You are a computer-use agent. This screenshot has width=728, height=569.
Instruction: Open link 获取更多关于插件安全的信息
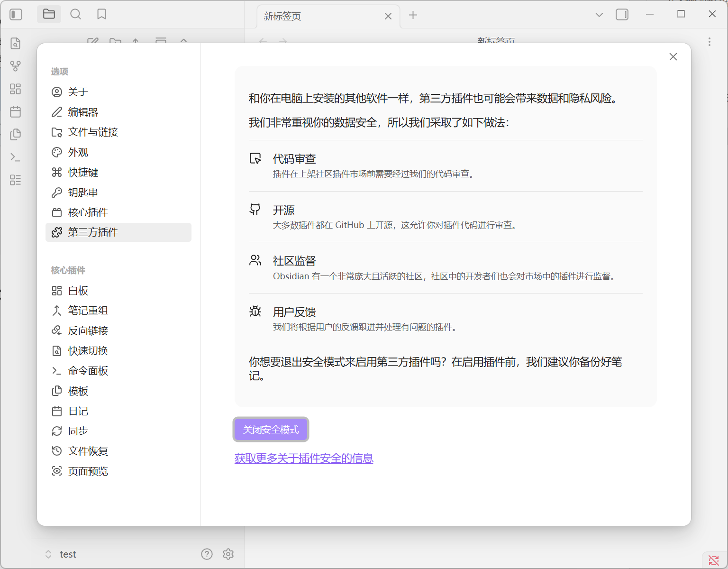tap(304, 458)
